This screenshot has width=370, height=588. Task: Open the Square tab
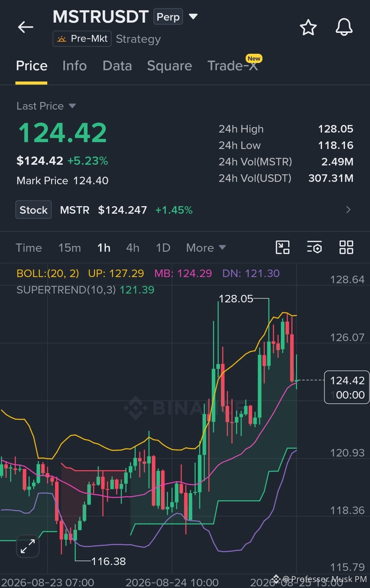click(x=170, y=66)
